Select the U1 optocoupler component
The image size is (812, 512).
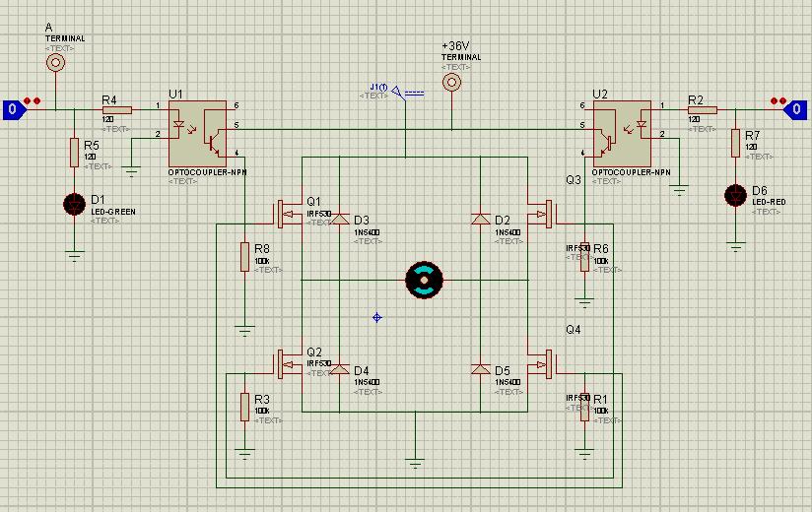[x=198, y=133]
